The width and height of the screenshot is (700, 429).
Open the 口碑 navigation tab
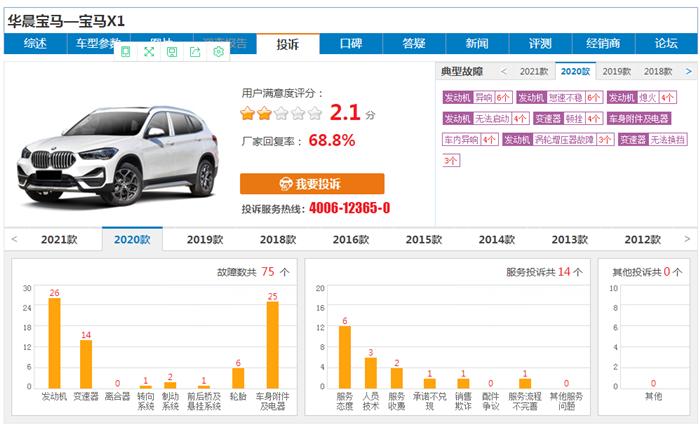[351, 43]
